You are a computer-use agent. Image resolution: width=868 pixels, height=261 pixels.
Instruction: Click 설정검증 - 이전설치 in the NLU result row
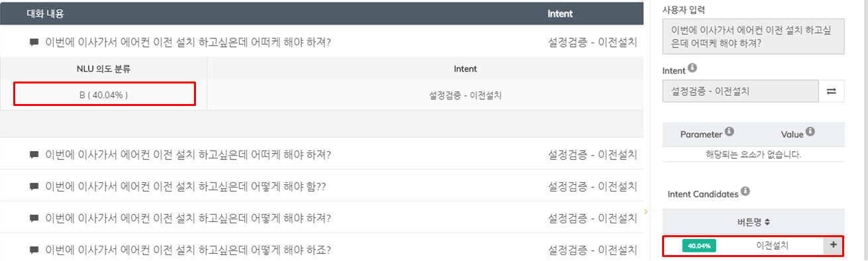[465, 95]
